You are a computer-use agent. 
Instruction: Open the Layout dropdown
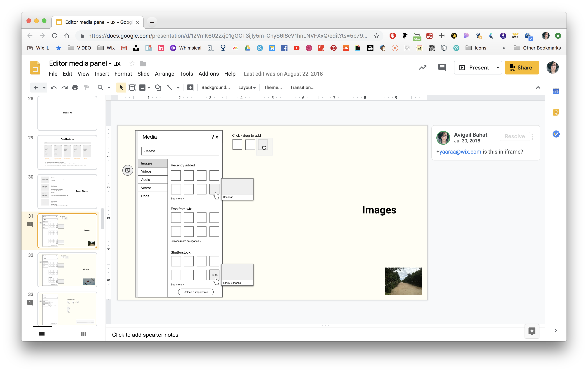click(x=247, y=88)
